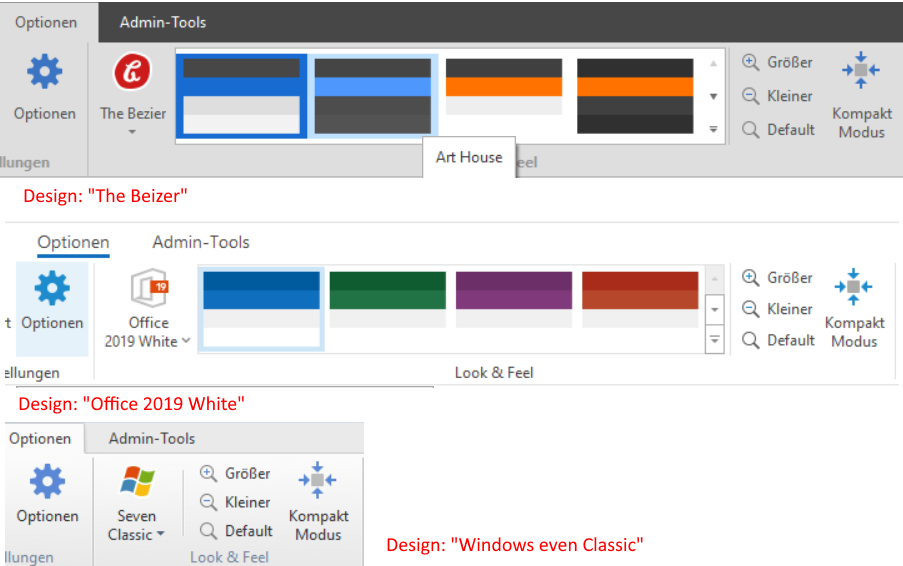This screenshot has width=903, height=566.
Task: Click Default magnifier in the Seven Classic ribbon
Action: tap(209, 531)
